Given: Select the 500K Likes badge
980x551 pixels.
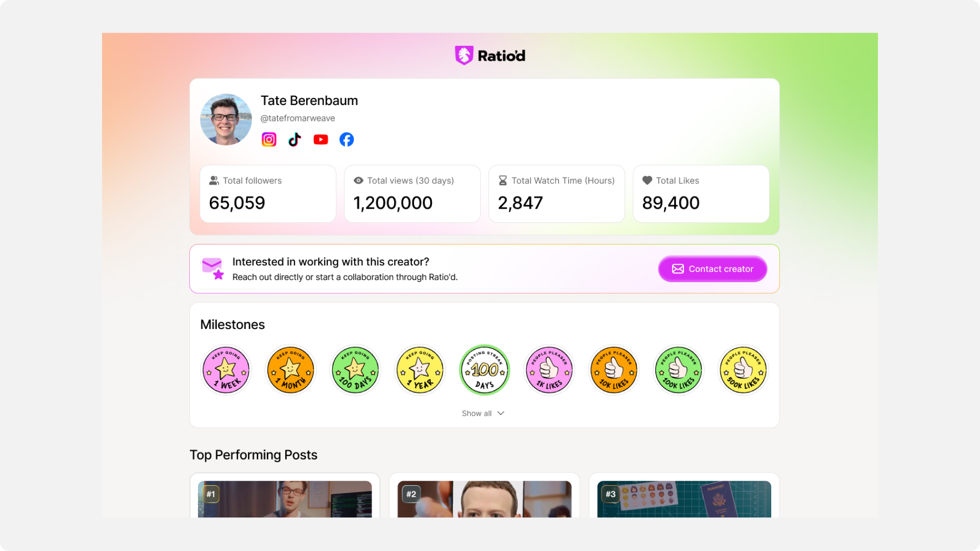Looking at the screenshot, I should (743, 370).
